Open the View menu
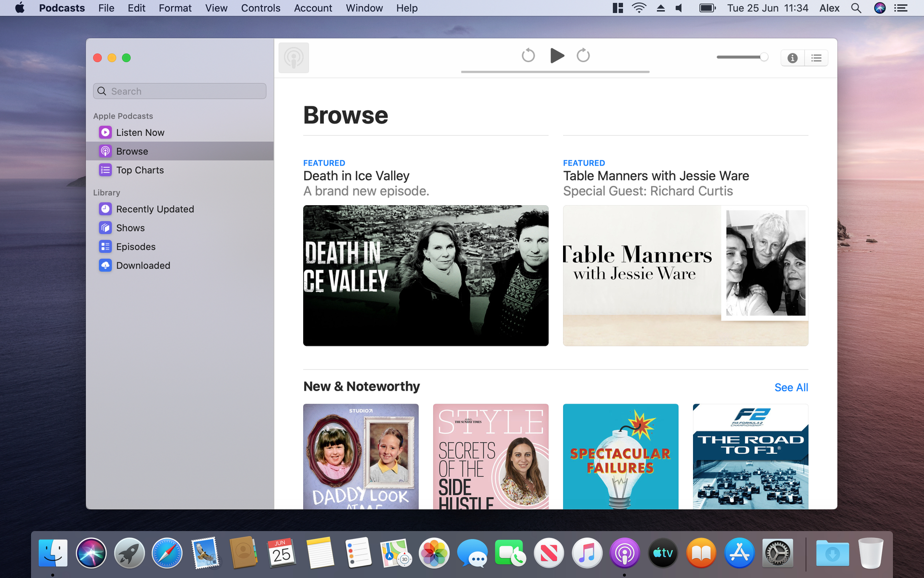 tap(216, 8)
